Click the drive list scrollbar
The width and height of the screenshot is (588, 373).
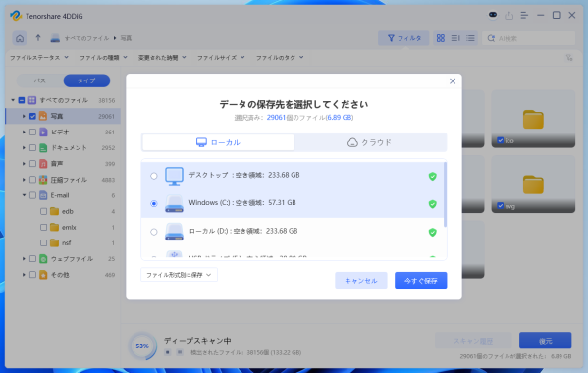pyautogui.click(x=445, y=194)
